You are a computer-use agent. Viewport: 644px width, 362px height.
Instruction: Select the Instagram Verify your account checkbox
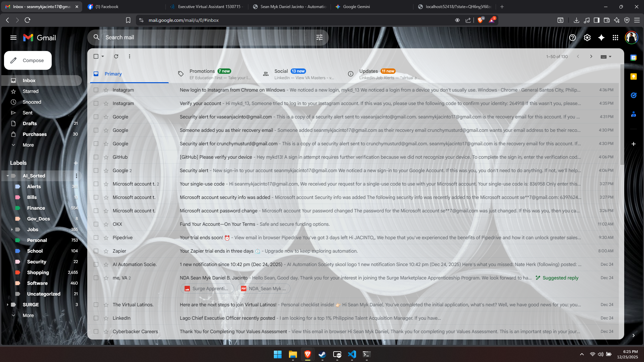pyautogui.click(x=96, y=103)
